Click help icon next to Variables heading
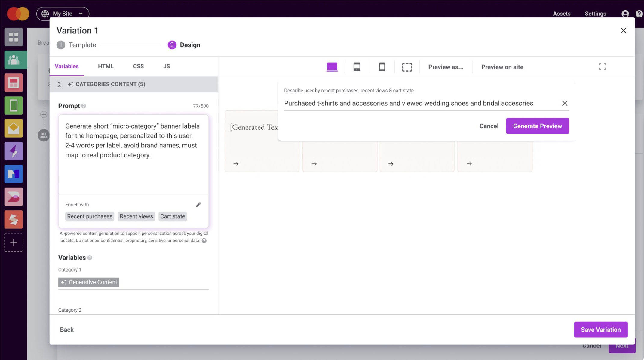This screenshot has width=644, height=360. (x=90, y=258)
